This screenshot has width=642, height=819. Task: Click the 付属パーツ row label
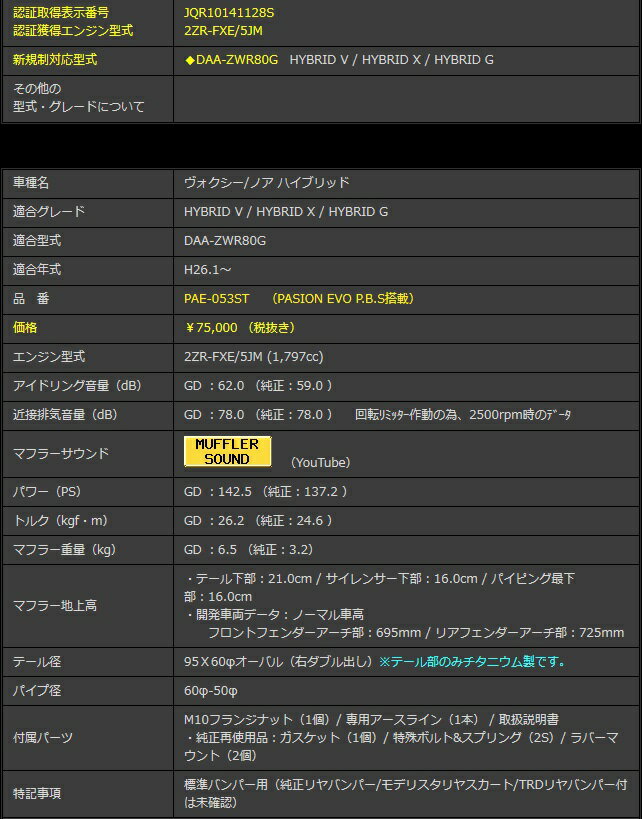point(42,737)
